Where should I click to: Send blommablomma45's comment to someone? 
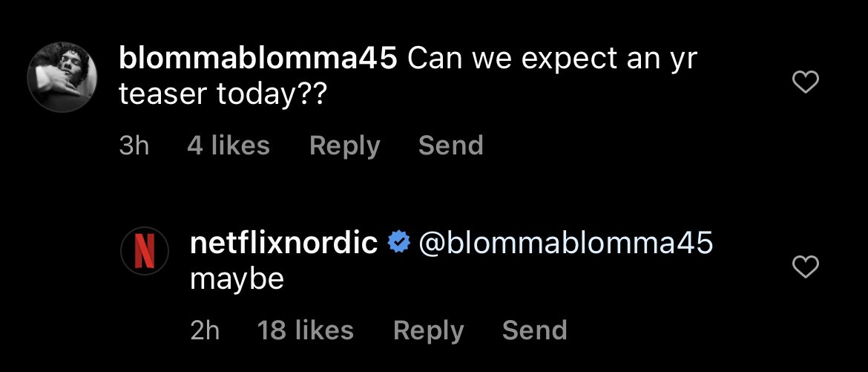tap(450, 146)
